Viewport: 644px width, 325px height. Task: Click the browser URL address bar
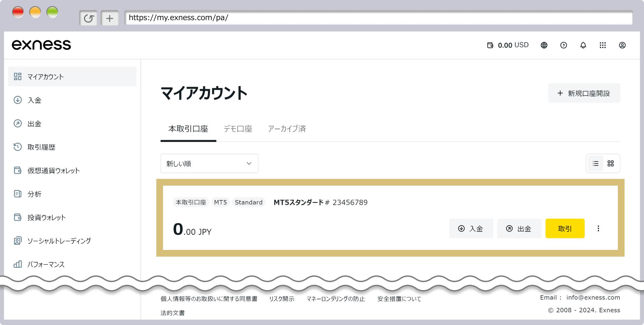378,18
